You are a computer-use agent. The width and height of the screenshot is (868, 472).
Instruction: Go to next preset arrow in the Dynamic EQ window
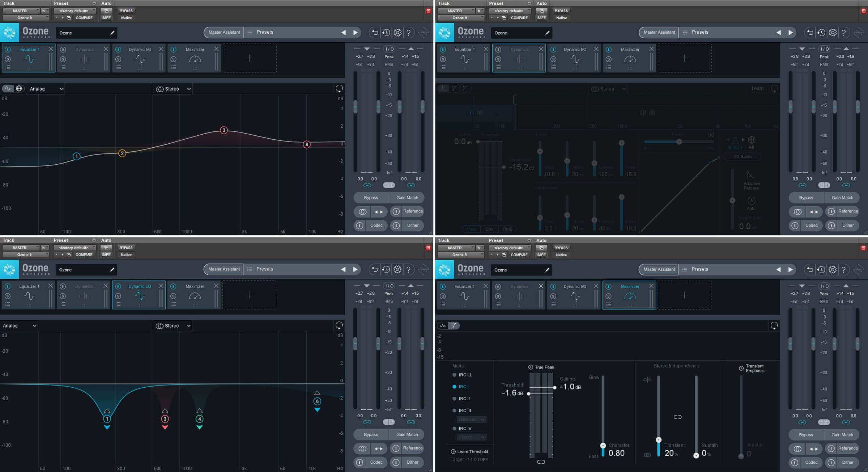pos(355,269)
